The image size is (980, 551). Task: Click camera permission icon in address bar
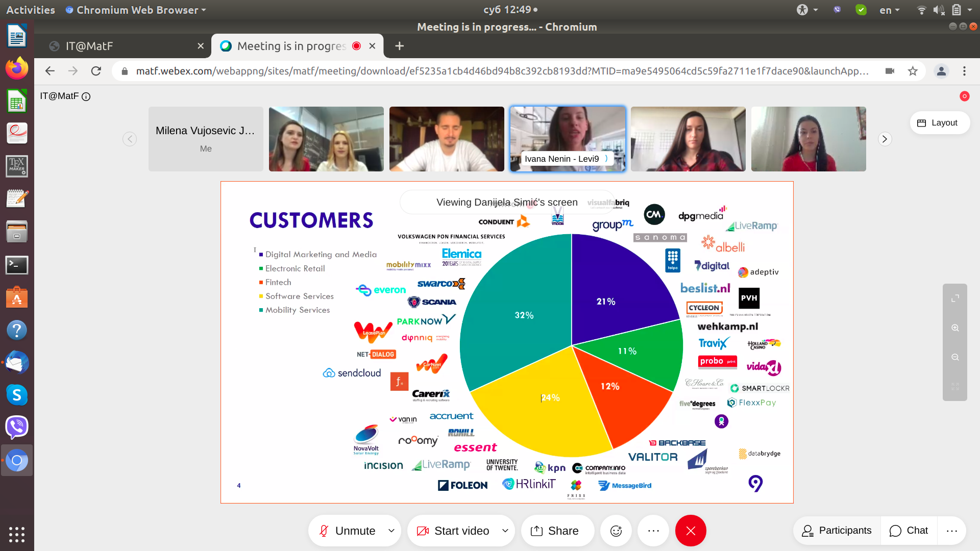click(890, 71)
